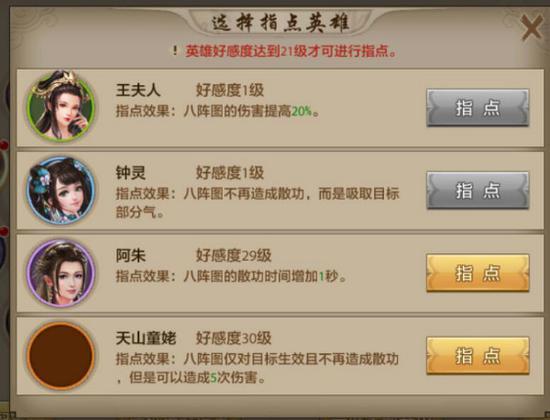This screenshot has height=420, width=550.
Task: Click the 选择指点英雄 title banner
Action: tap(280, 23)
